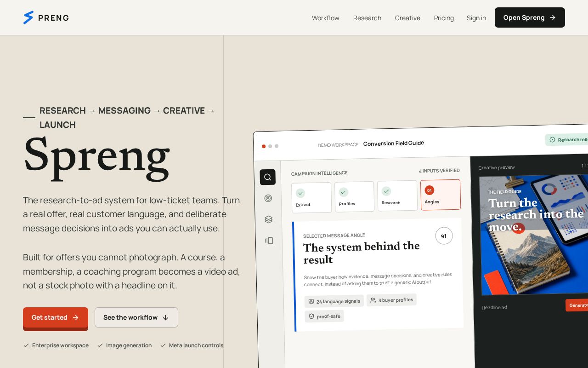Viewport: 588px width, 368px height.
Task: Click the Sign in link
Action: (x=476, y=18)
